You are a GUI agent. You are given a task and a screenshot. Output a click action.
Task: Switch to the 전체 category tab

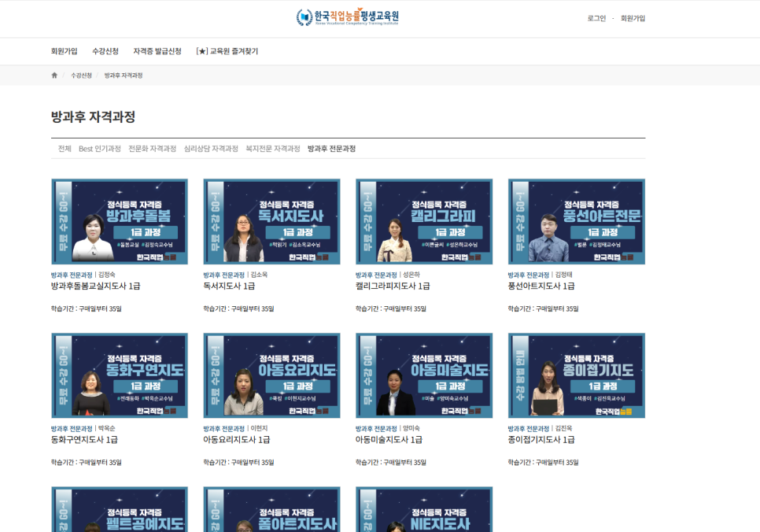tap(65, 149)
